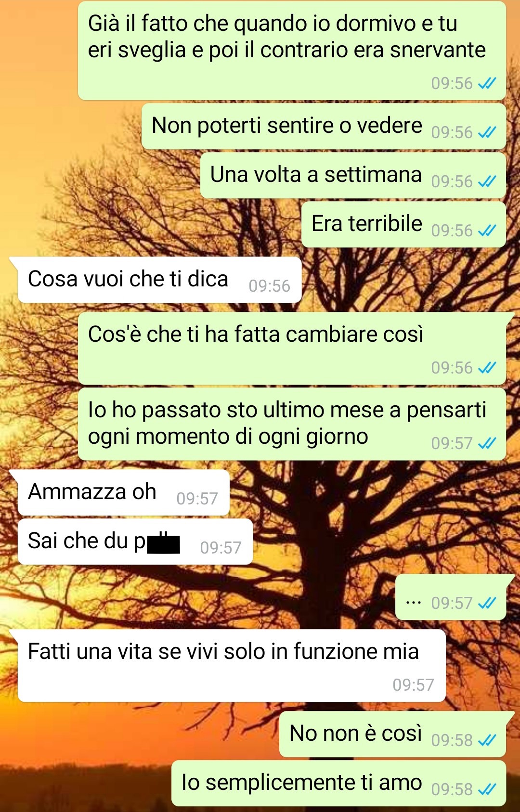The width and height of the screenshot is (520, 812).
Task: Tap the 'Io ho passato sto ultimo mese' bubble
Action: [292, 424]
